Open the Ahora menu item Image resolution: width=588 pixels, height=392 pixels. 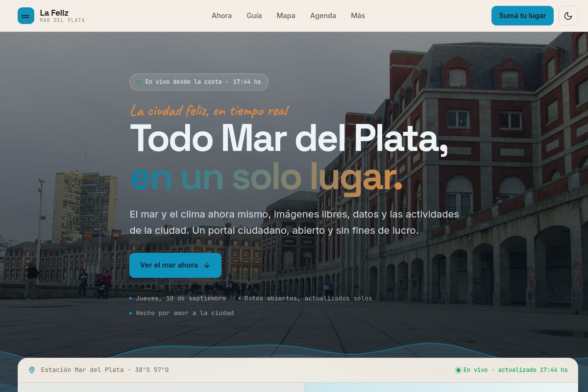[x=221, y=16]
